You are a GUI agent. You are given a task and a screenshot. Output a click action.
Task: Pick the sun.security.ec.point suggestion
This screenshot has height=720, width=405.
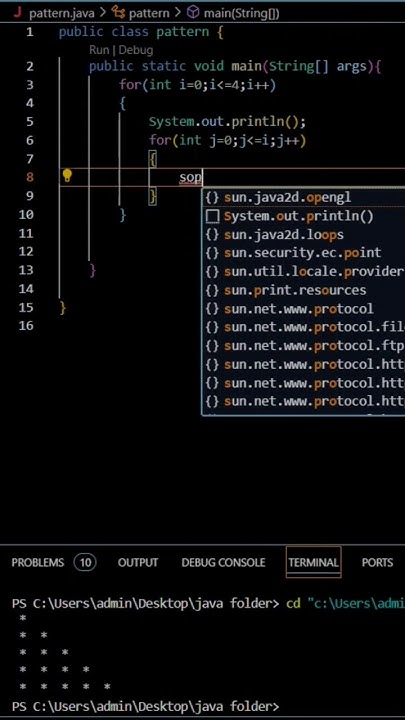(304, 253)
